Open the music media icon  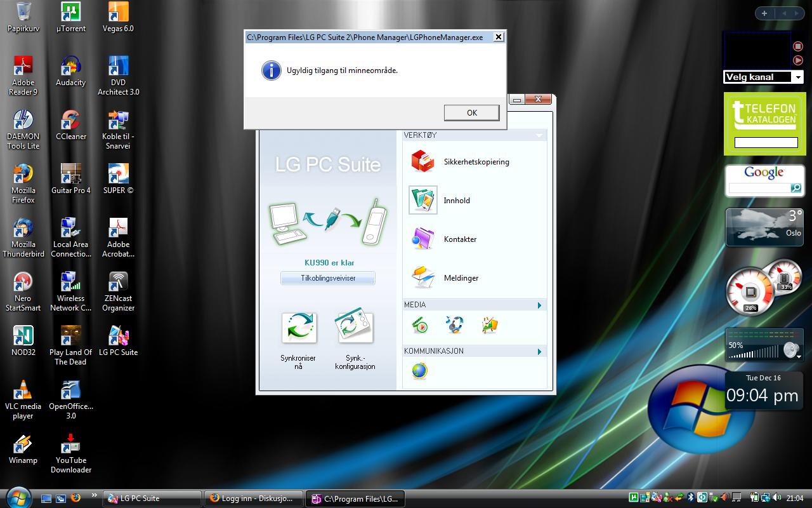pyautogui.click(x=454, y=325)
